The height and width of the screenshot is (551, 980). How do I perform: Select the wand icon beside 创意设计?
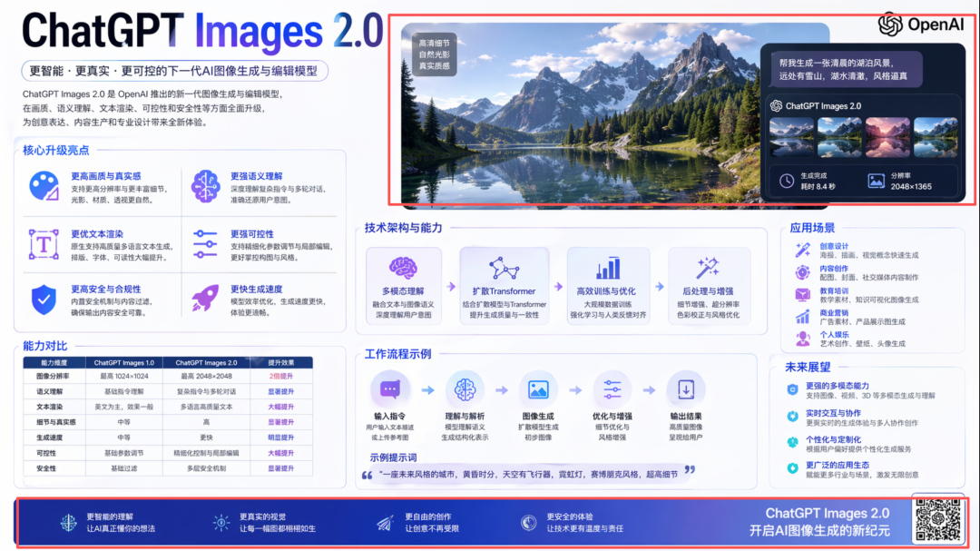point(802,251)
